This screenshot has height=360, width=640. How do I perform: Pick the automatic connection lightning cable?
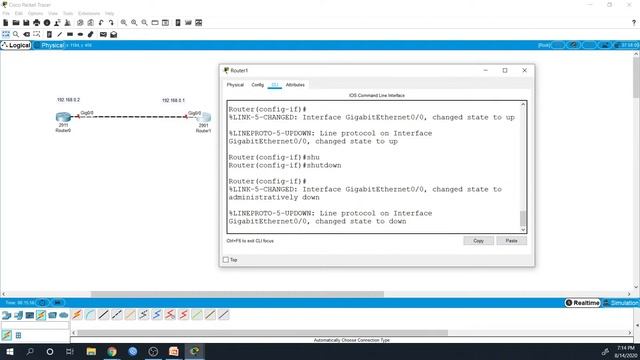[x=77, y=315]
